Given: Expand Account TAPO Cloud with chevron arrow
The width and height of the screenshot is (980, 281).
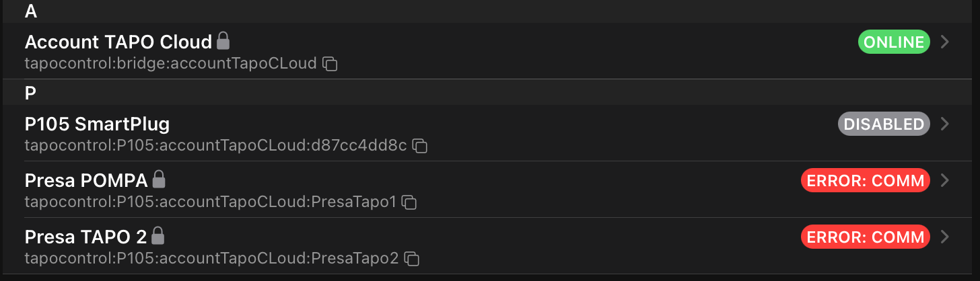Looking at the screenshot, I should point(945,42).
